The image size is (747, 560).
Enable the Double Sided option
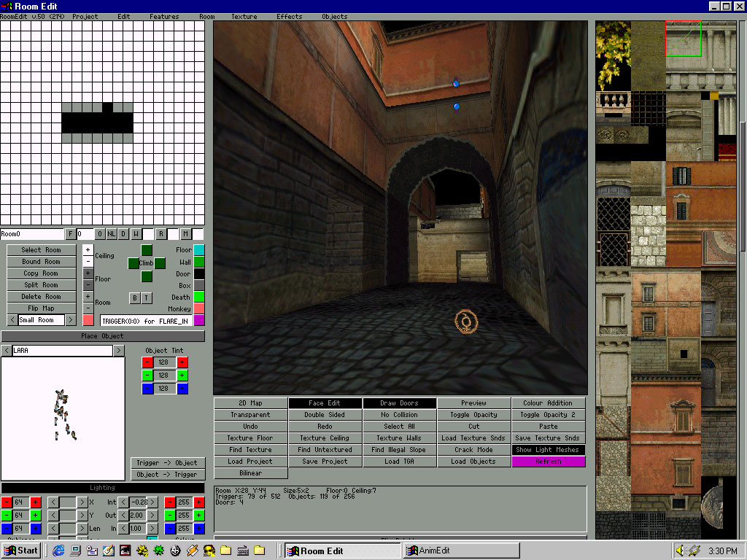click(325, 415)
